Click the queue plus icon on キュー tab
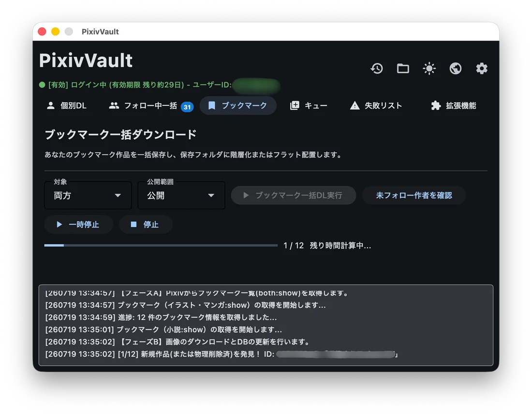 tap(295, 106)
